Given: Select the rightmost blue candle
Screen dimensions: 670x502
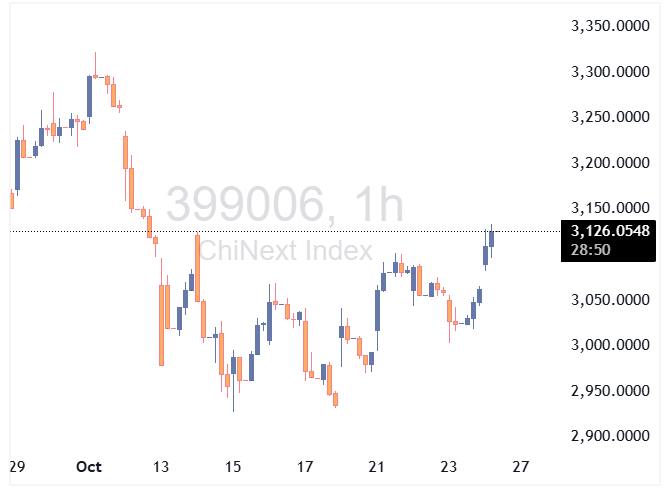Looking at the screenshot, I should coord(492,238).
